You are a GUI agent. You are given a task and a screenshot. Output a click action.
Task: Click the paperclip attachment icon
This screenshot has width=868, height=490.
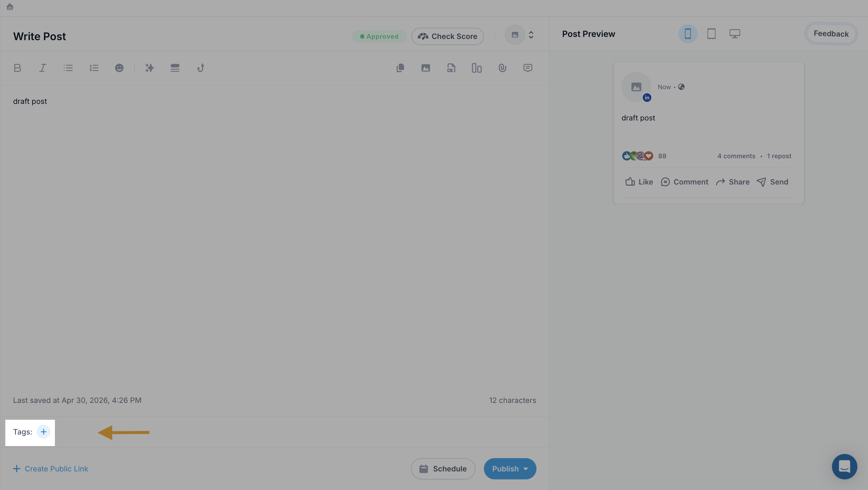[x=502, y=68]
